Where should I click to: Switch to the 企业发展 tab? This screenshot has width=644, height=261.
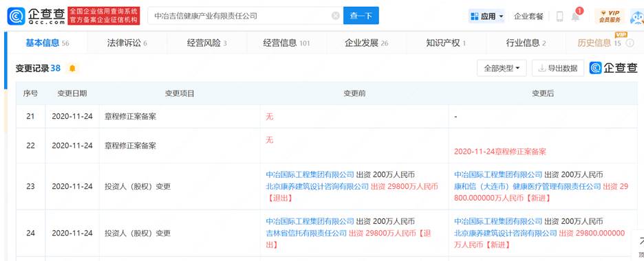(x=366, y=43)
